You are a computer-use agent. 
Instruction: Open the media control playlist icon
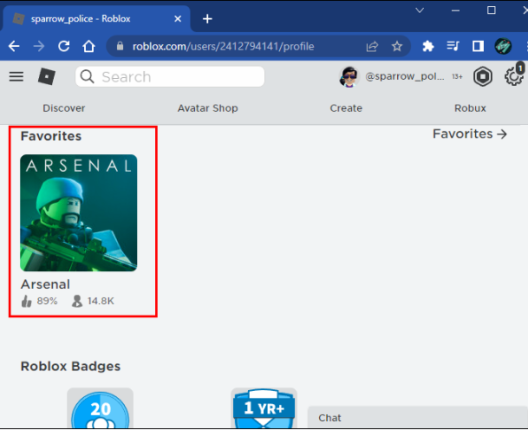point(453,46)
